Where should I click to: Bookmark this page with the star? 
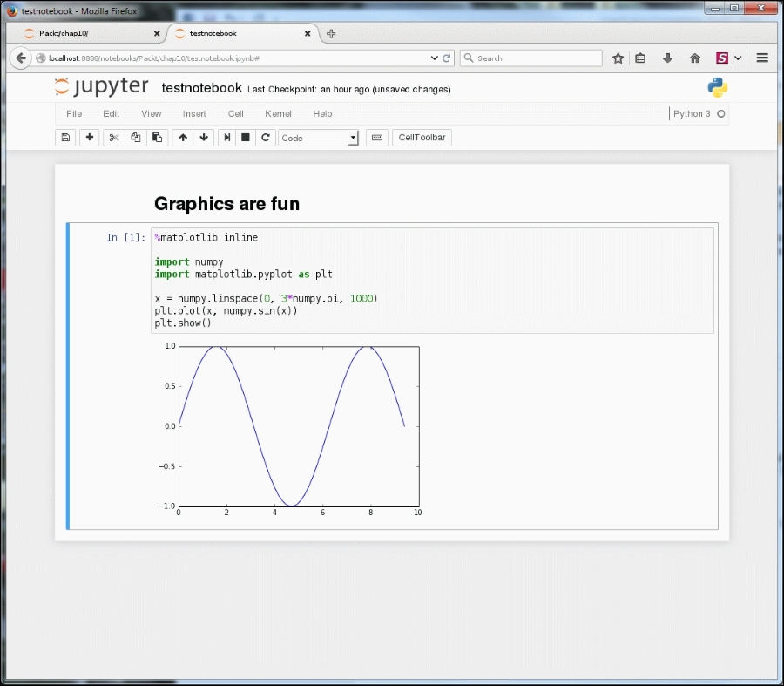click(618, 58)
